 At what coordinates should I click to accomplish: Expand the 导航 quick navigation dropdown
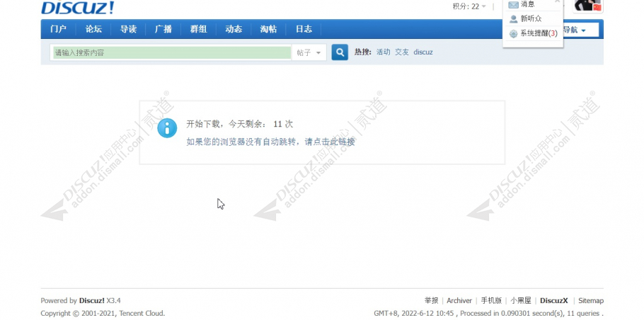pos(580,30)
